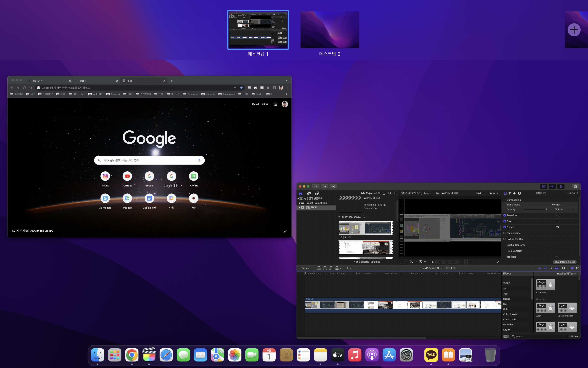Select the Keying effects category
Screen dimensions: 588x368
click(507, 330)
